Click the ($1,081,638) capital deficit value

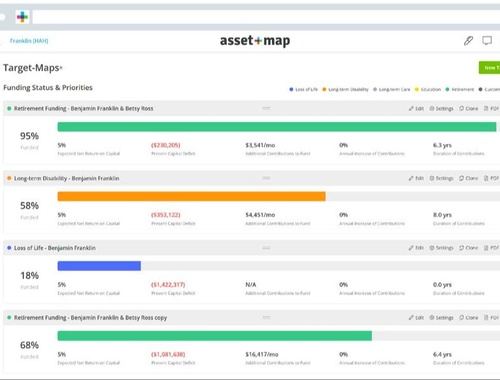[168, 354]
